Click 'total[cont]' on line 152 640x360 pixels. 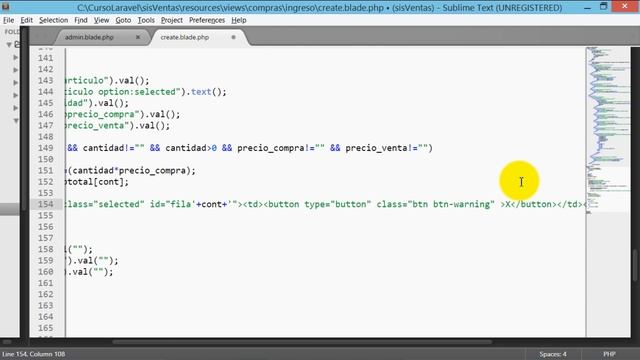[x=98, y=182]
